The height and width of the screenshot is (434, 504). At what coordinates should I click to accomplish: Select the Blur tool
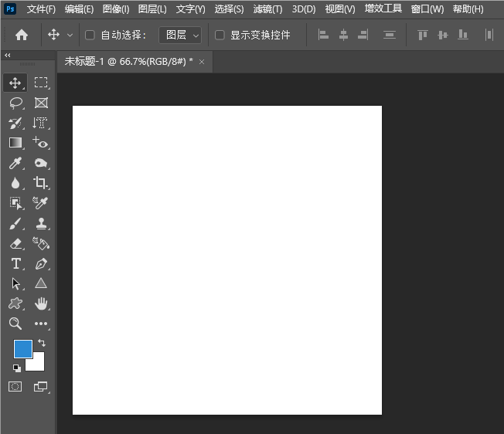[x=15, y=183]
